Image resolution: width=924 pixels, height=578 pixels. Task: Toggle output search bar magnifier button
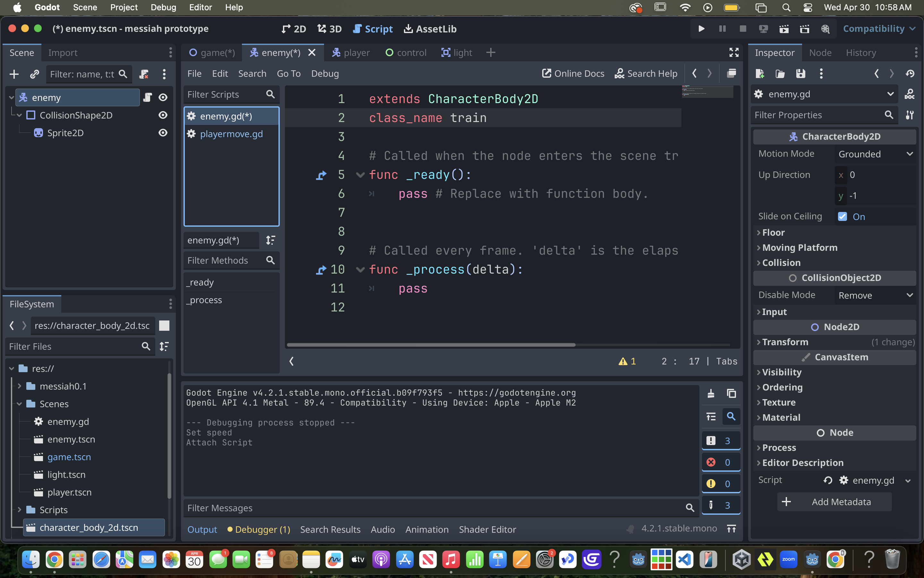point(731,416)
